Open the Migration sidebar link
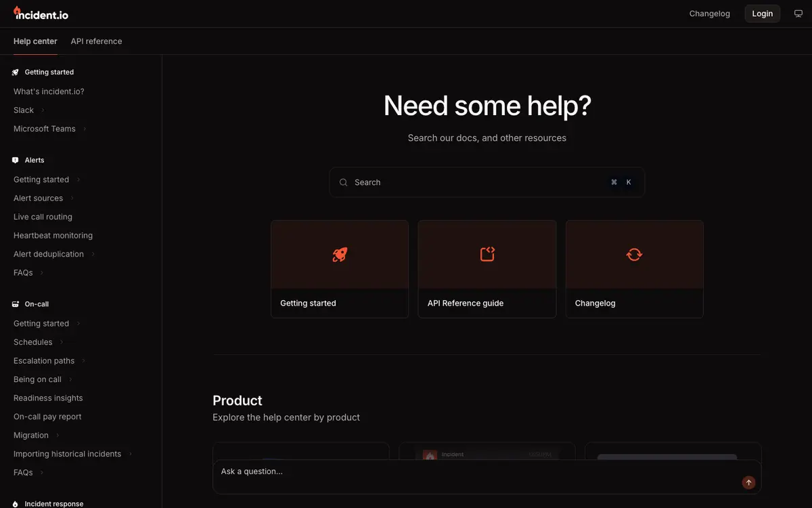812x508 pixels. [x=31, y=436]
